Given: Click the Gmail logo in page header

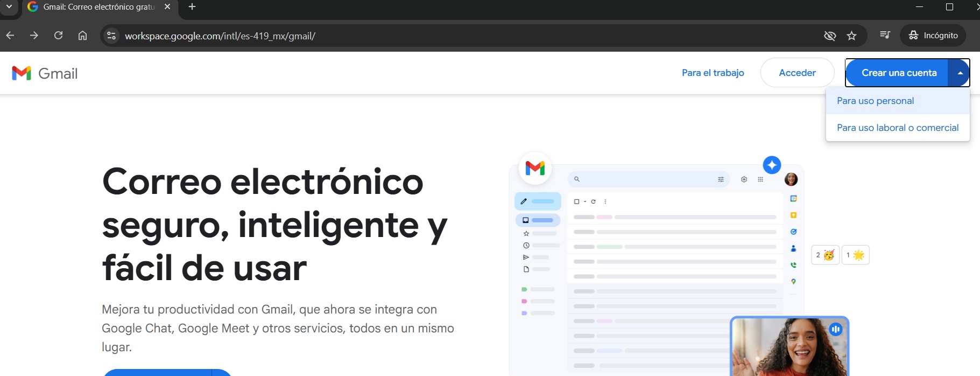Looking at the screenshot, I should 45,73.
